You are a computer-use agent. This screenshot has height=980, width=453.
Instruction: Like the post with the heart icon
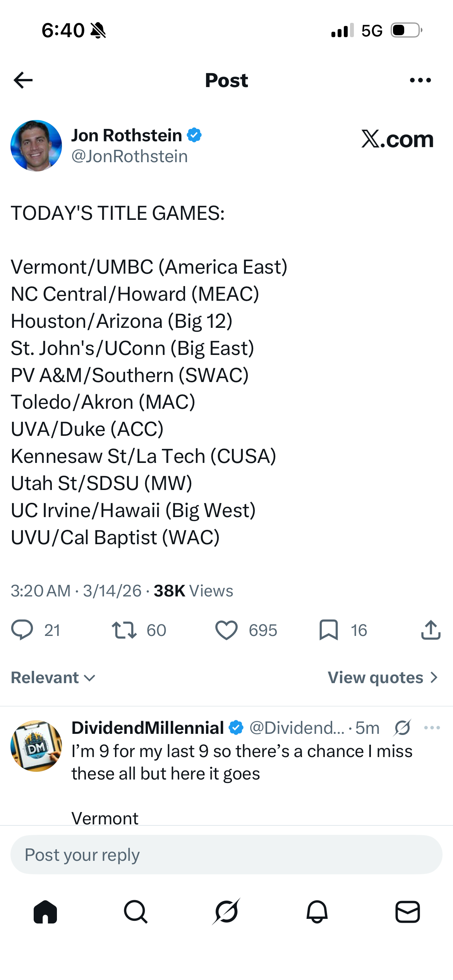tap(226, 630)
